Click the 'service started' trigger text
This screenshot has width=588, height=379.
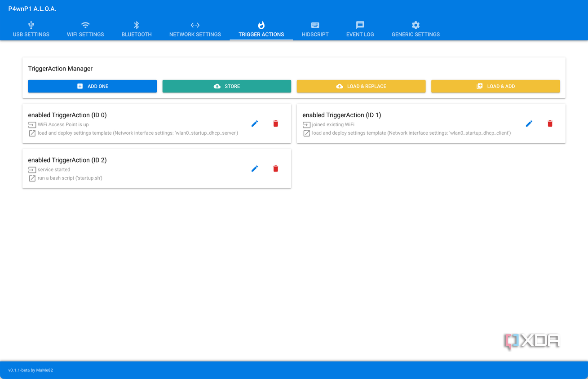click(x=54, y=169)
